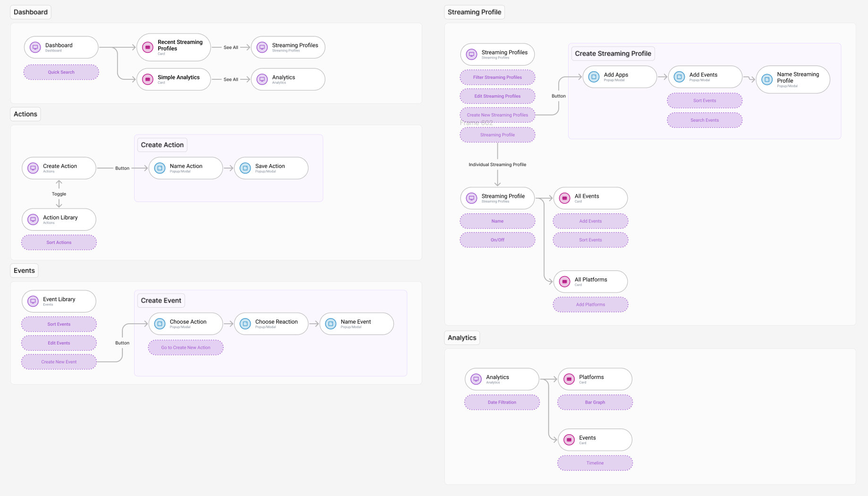Click the pink card icon on Simple Analytics
Image resolution: width=868 pixels, height=496 pixels.
tap(148, 79)
